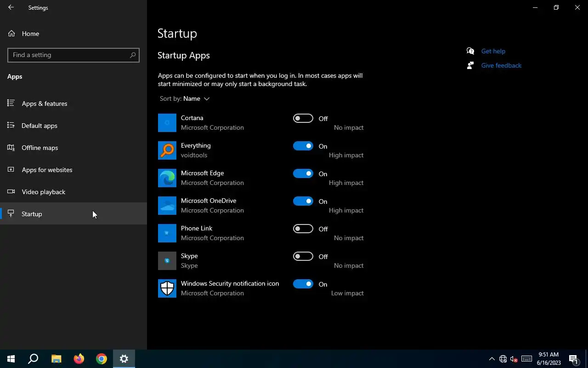Click the Windows Security shield icon
Viewport: 588px width, 368px height.
[167, 288]
